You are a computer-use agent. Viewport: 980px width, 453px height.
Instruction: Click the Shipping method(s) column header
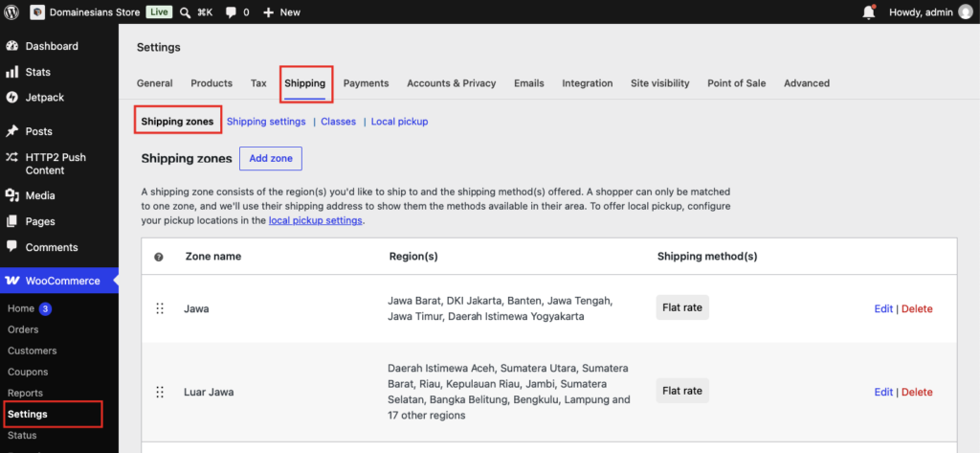tap(707, 256)
